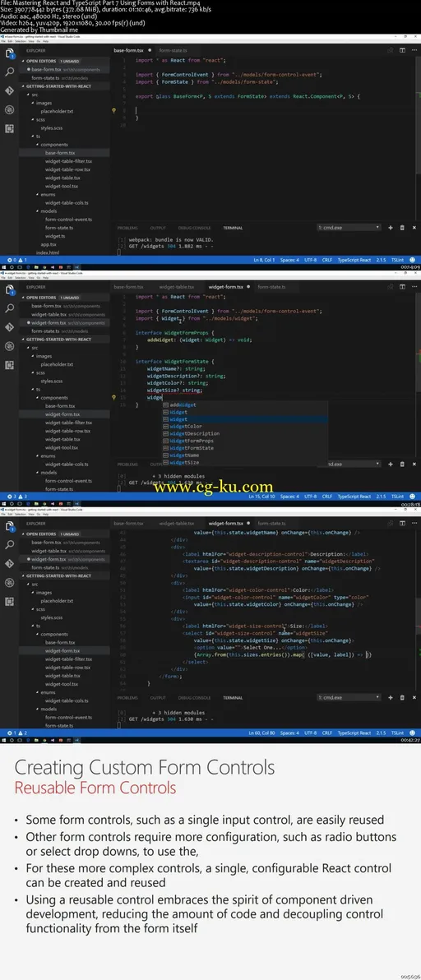Open More Actions ellipsis in Ln 8 editor
421x980 pixels.
click(x=414, y=49)
